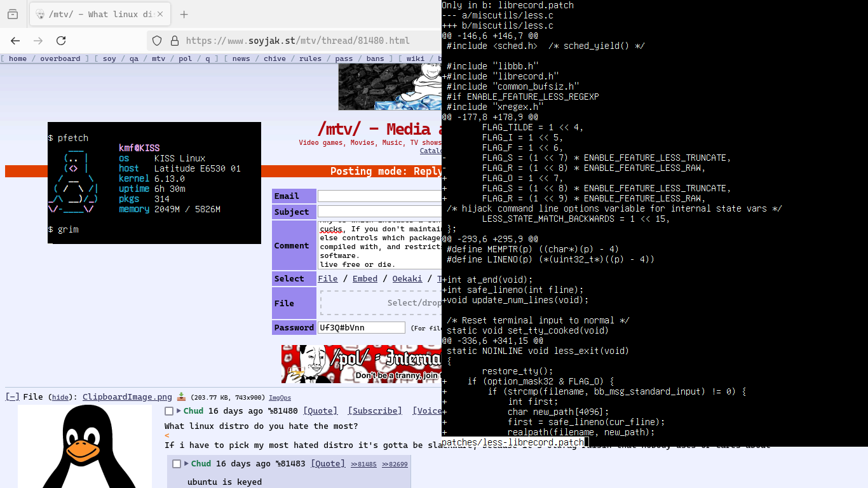Viewport: 868px width, 488px height.
Task: Follow the >>82699 reply link
Action: pos(395,464)
